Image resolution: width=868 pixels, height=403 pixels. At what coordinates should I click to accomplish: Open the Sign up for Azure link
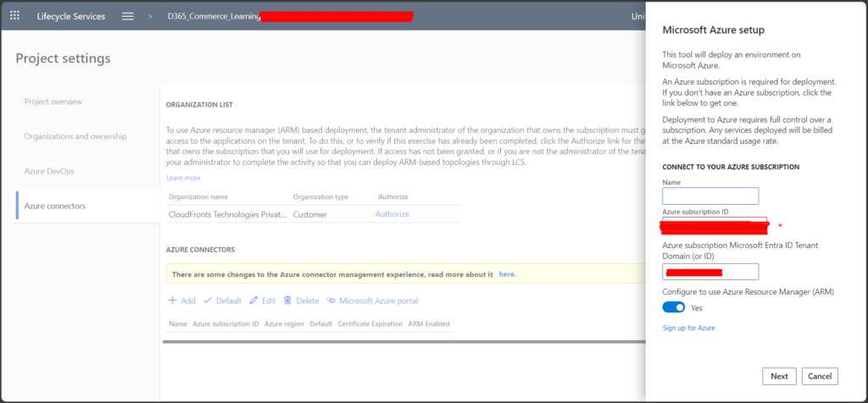pos(688,328)
